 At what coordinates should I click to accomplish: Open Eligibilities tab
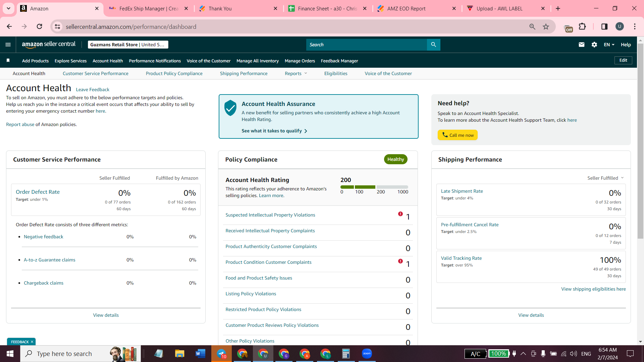tap(335, 73)
